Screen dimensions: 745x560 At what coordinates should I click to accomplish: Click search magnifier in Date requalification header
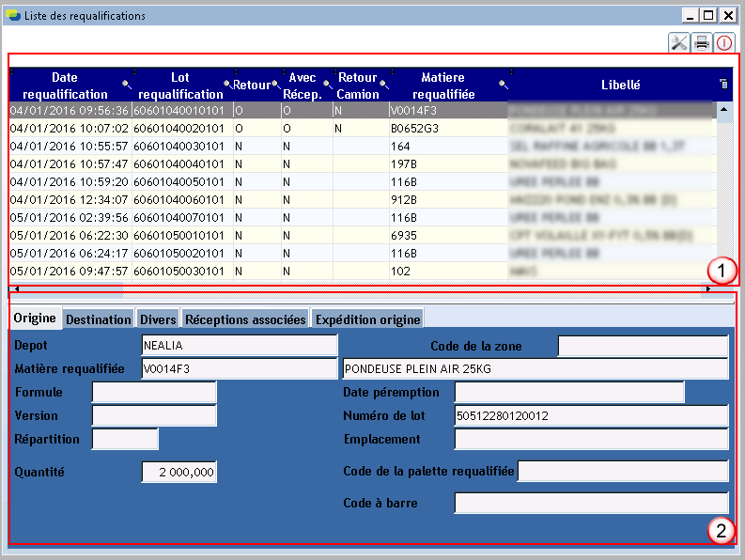tap(126, 85)
